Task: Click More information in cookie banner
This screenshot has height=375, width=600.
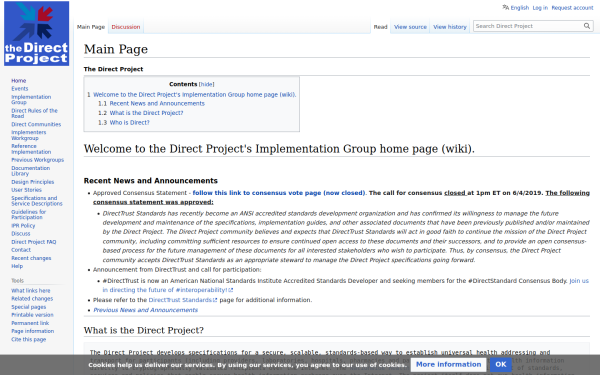Action: point(448,364)
